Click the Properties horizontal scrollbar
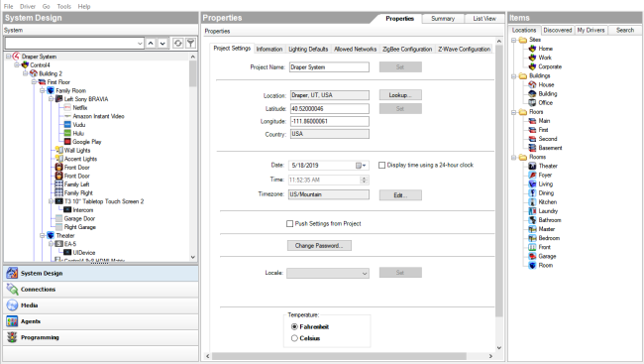Viewport: 644px width, 364px height. pyautogui.click(x=339, y=356)
